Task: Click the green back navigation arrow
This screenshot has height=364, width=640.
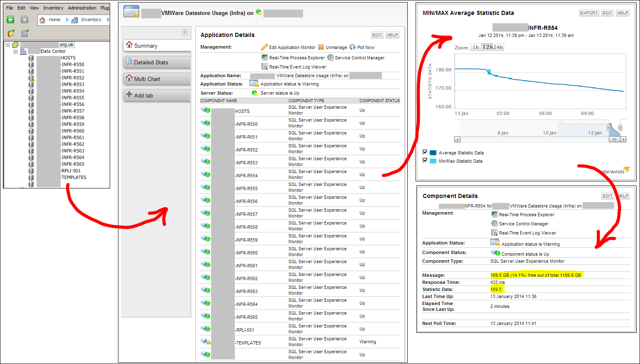Action: tap(11, 20)
